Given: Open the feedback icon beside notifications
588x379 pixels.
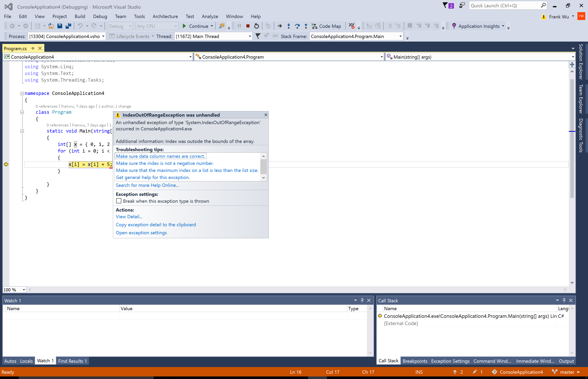Looking at the screenshot, I should 462,5.
